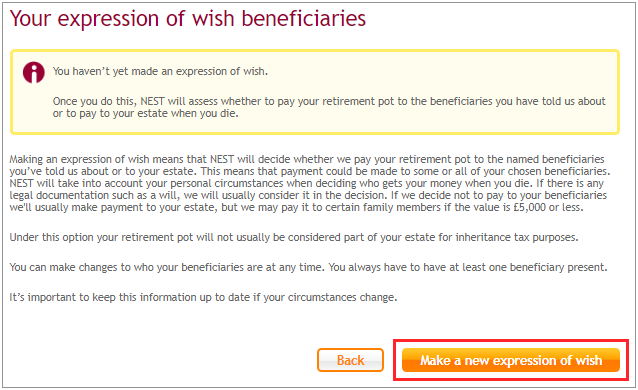Click line starting 'NEST will take into account'
The width and height of the screenshot is (638, 390).
click(x=307, y=183)
